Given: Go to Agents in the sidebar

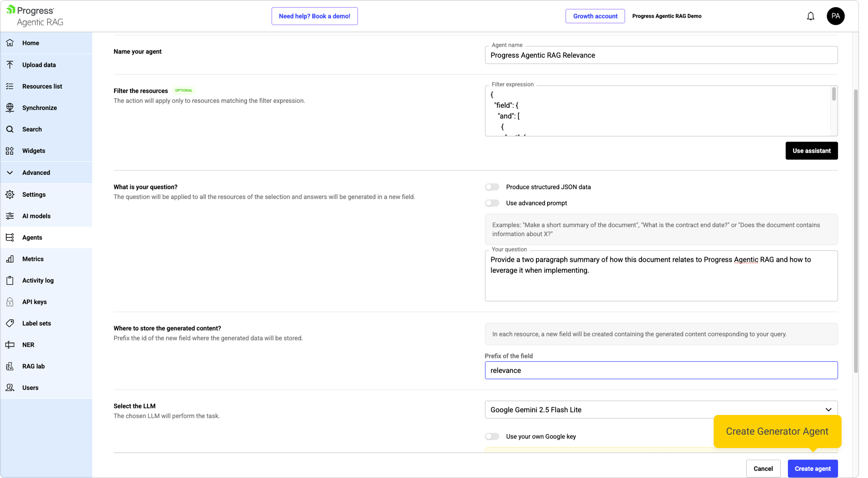Looking at the screenshot, I should tap(32, 237).
